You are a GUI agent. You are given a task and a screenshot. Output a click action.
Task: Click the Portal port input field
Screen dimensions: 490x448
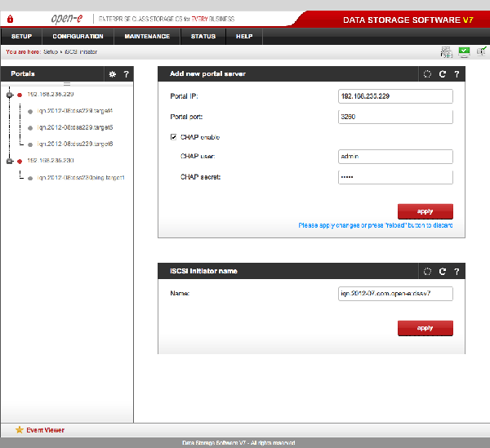[x=395, y=117]
